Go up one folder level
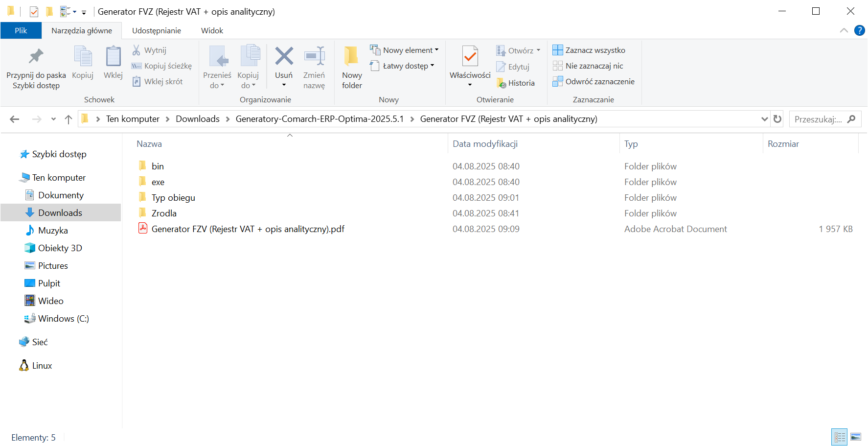 coord(69,119)
